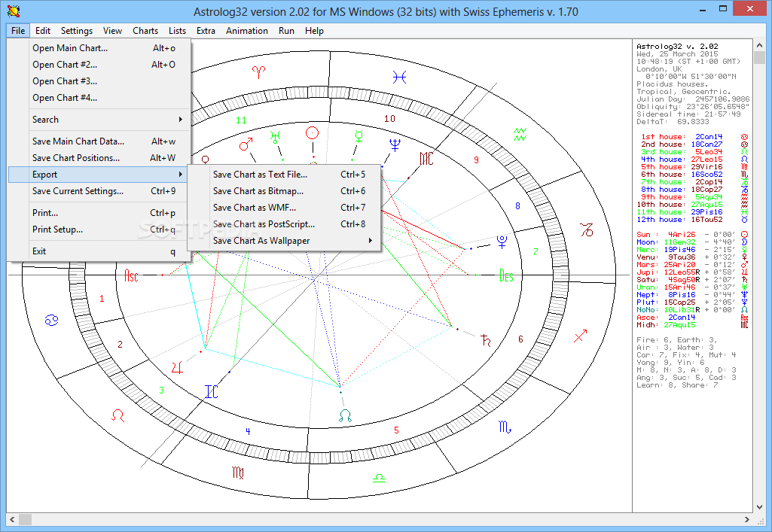Click the Neptune symbol in the chart
Screen dimensions: 772x532
coord(395,144)
